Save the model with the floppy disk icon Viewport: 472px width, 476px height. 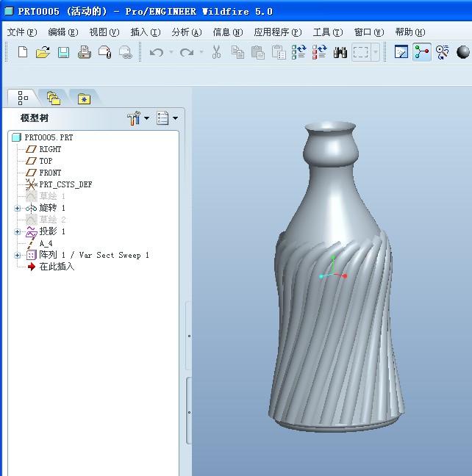pos(63,52)
